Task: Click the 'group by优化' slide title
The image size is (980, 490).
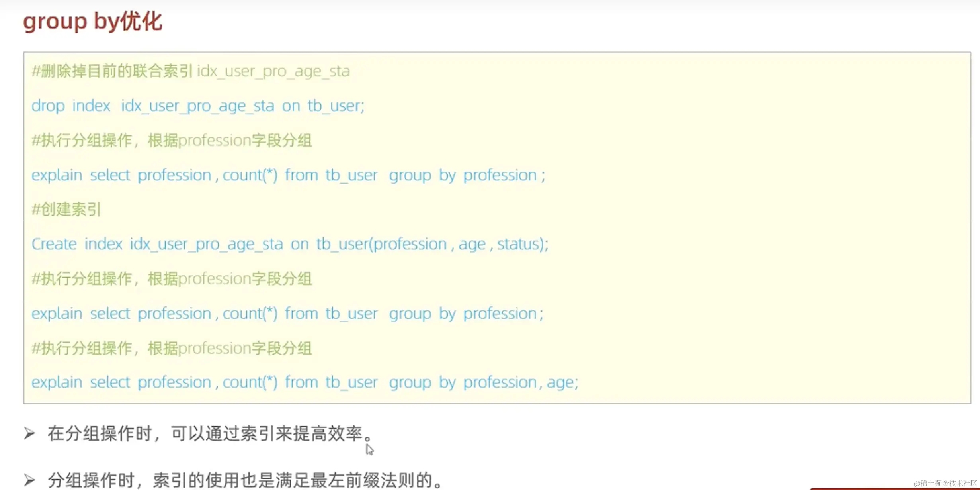Action: [x=93, y=21]
